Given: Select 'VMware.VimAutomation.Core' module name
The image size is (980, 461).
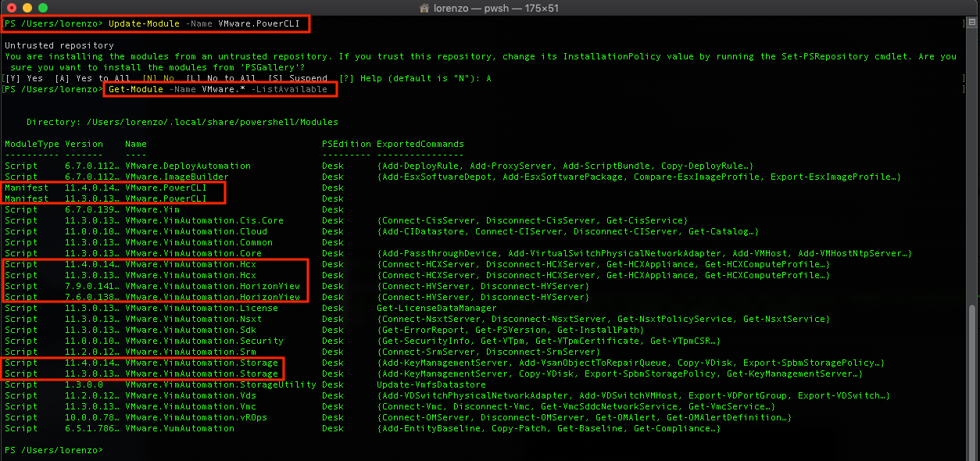Looking at the screenshot, I should pyautogui.click(x=193, y=253).
